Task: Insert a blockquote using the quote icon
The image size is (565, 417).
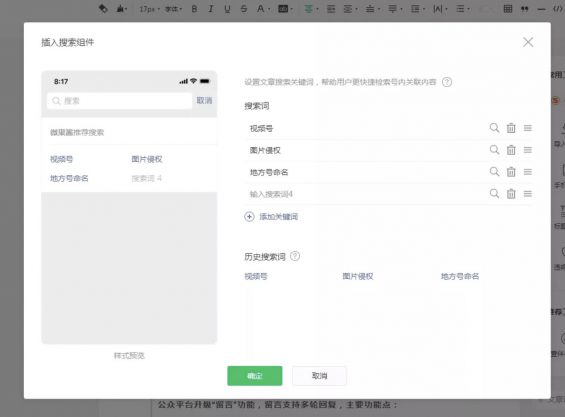Action: point(525,9)
